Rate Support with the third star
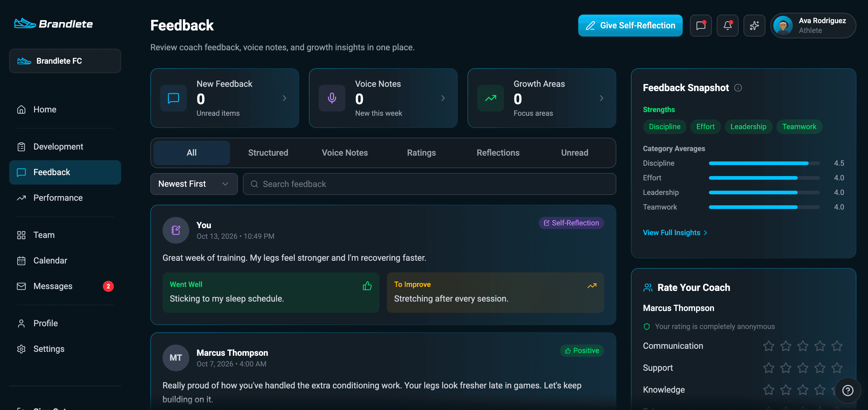Image resolution: width=868 pixels, height=410 pixels. [x=803, y=368]
